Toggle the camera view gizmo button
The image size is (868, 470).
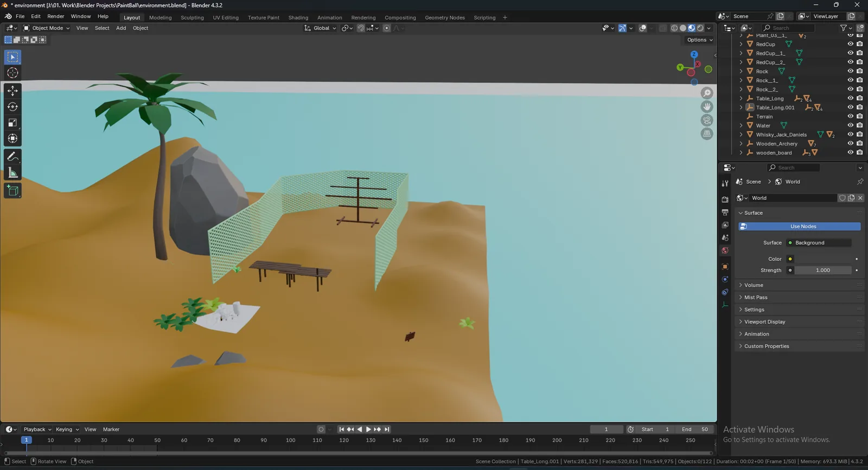coord(707,120)
